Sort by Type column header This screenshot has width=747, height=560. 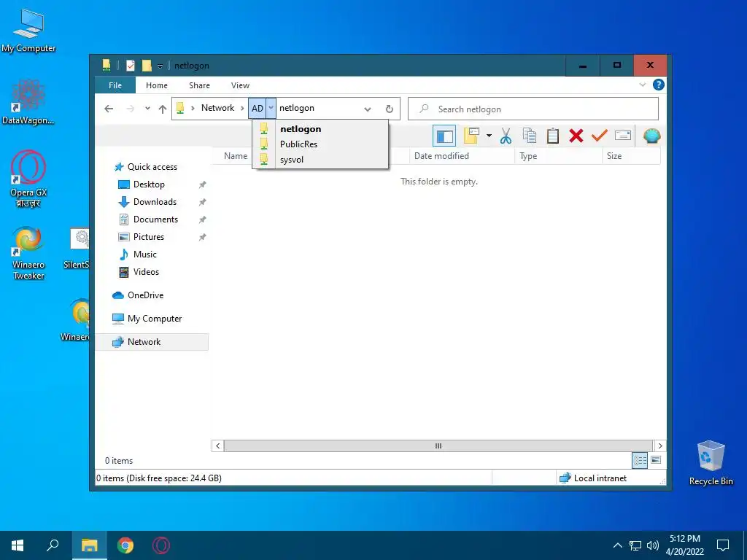coord(558,156)
